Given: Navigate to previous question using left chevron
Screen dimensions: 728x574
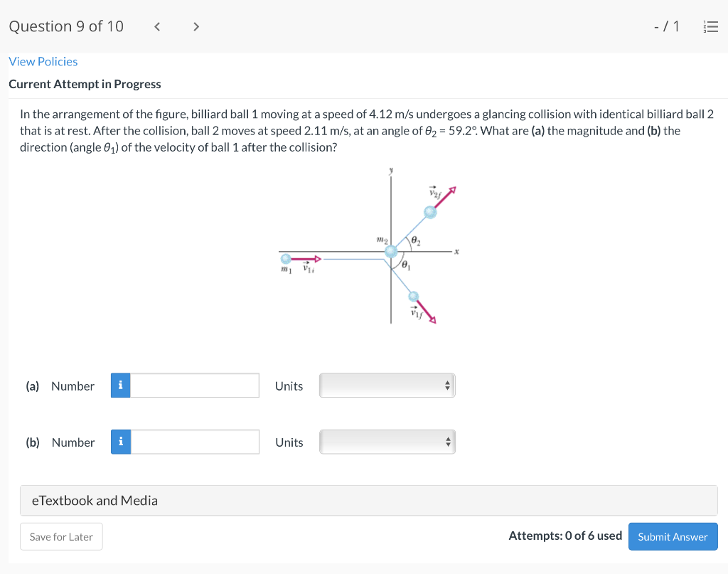Looking at the screenshot, I should 156,26.
